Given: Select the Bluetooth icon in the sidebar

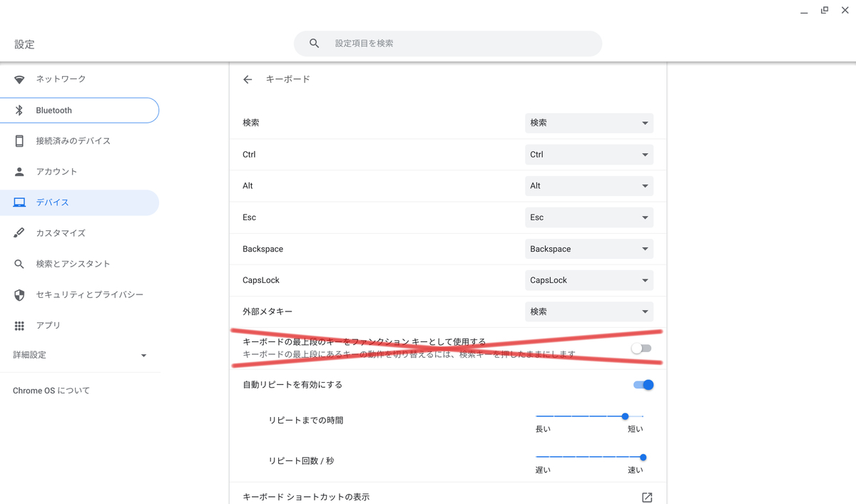Looking at the screenshot, I should (x=19, y=110).
